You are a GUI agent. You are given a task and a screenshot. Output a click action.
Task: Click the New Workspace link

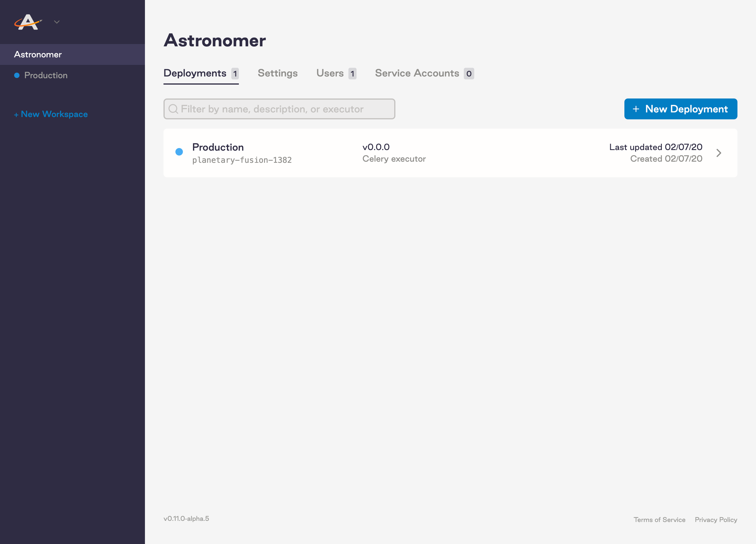pyautogui.click(x=51, y=114)
